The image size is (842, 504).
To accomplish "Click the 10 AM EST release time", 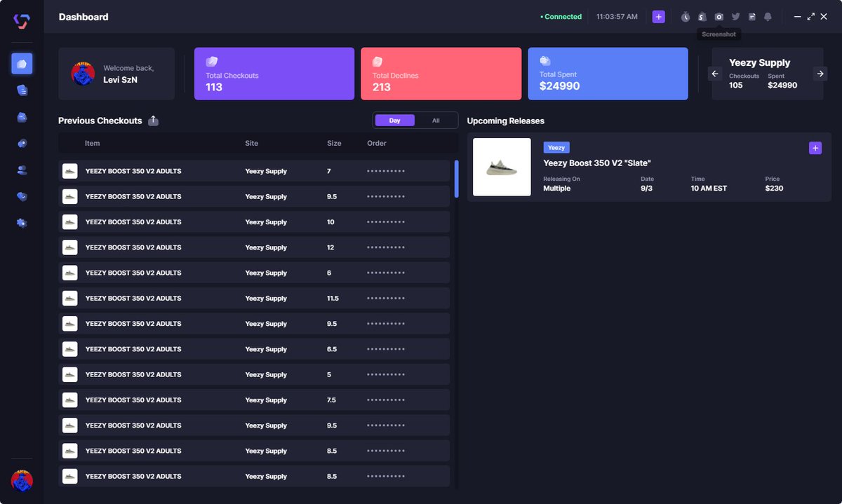I will pos(710,189).
